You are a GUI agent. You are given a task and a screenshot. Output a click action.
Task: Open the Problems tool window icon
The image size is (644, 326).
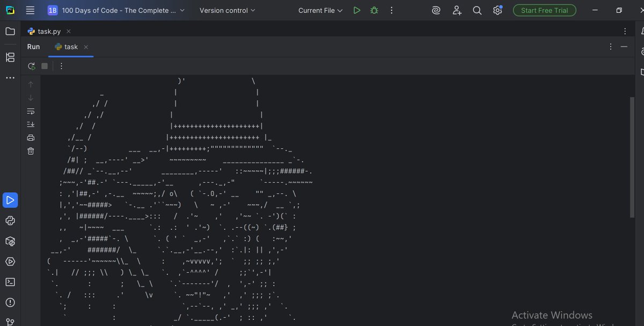tap(10, 302)
